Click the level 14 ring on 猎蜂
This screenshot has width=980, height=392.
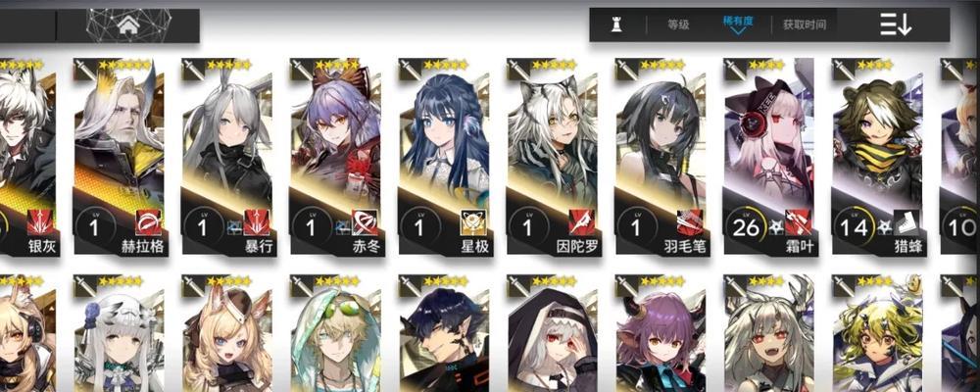point(855,227)
